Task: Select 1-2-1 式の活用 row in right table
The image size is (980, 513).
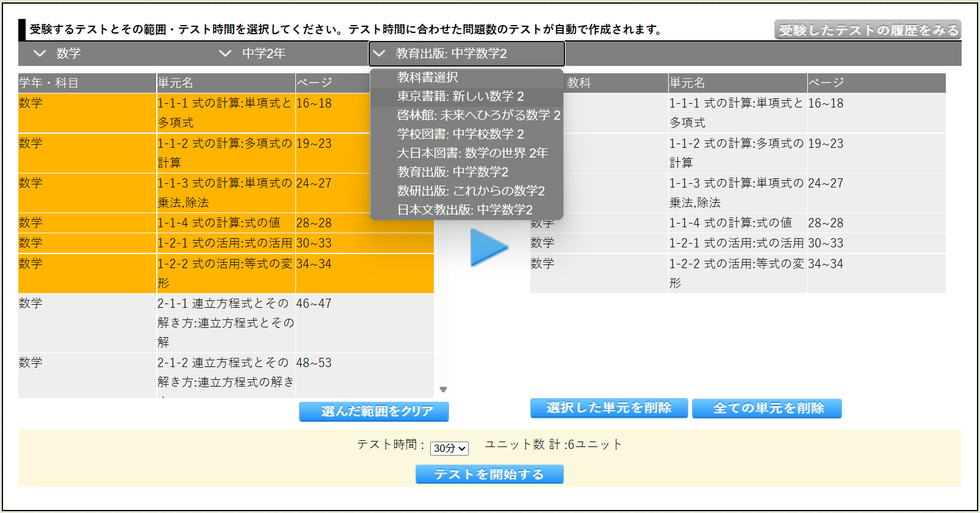Action: tap(737, 243)
